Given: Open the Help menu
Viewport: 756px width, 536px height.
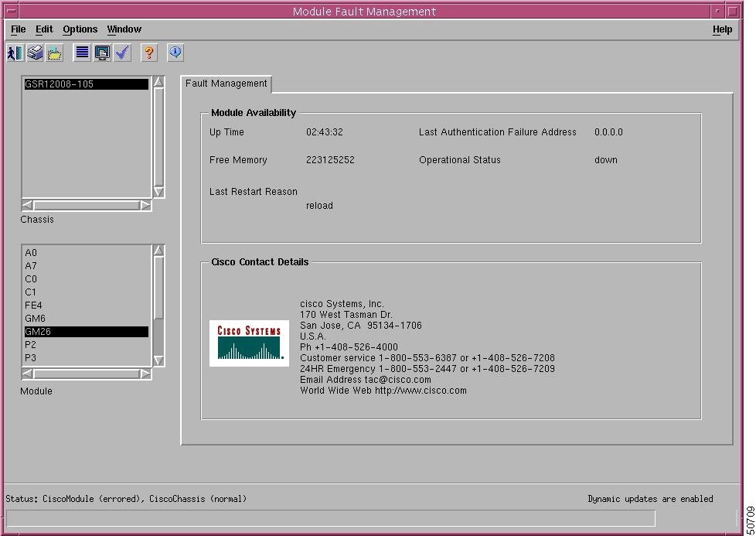Looking at the screenshot, I should pos(722,29).
